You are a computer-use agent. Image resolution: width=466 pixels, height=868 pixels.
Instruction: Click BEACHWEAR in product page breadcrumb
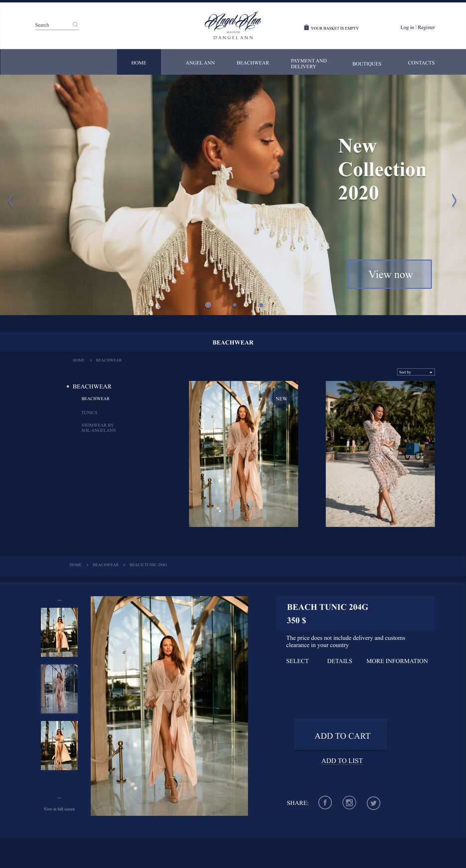click(106, 565)
